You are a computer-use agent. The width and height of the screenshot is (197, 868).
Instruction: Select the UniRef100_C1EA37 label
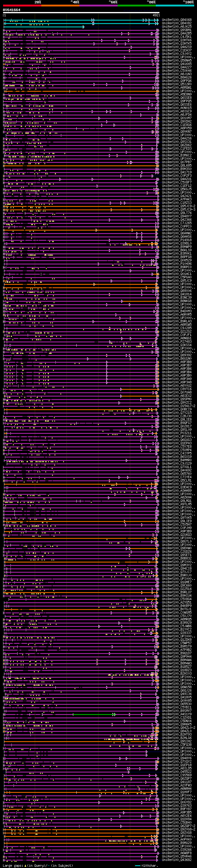177,50
